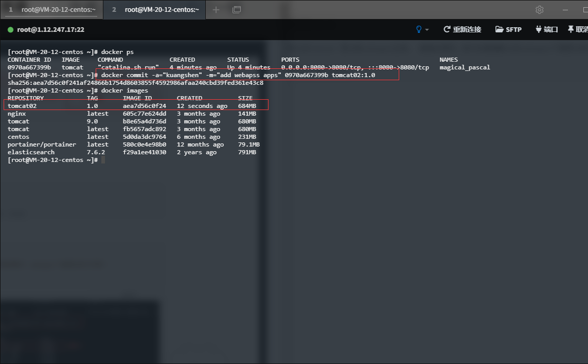
Task: Click the lightbulb tips icon
Action: coord(419,29)
